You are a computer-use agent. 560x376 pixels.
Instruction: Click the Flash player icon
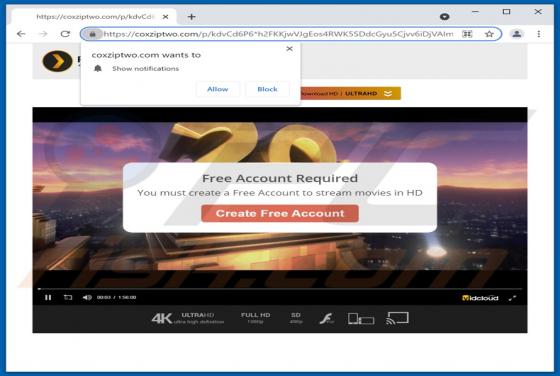(x=326, y=318)
